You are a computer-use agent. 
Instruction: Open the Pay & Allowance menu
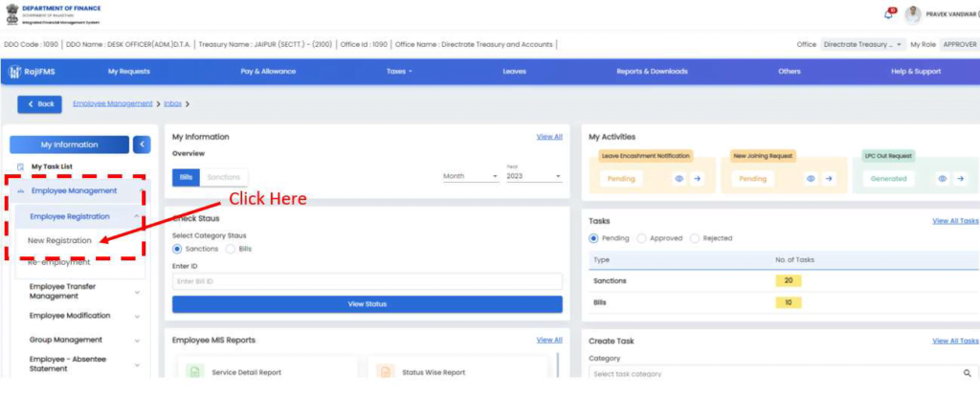tap(268, 72)
